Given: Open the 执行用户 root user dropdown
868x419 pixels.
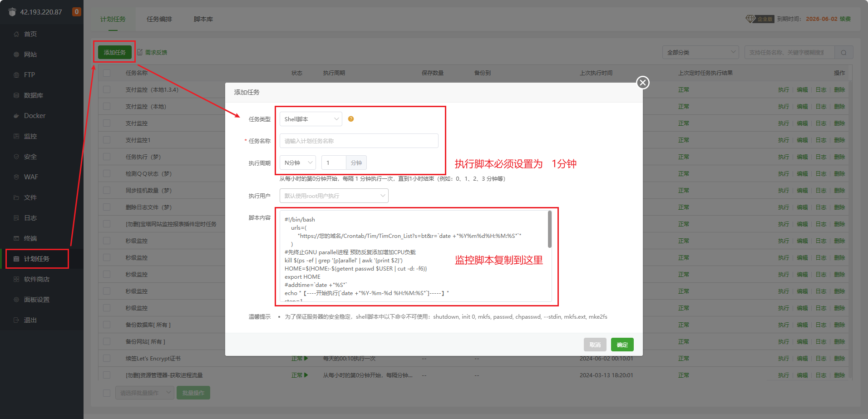Looking at the screenshot, I should [334, 196].
